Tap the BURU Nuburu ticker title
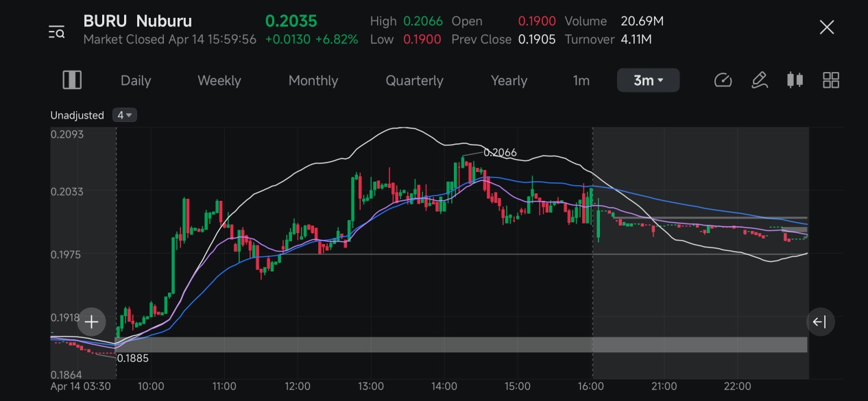The width and height of the screenshot is (868, 401). click(x=138, y=21)
